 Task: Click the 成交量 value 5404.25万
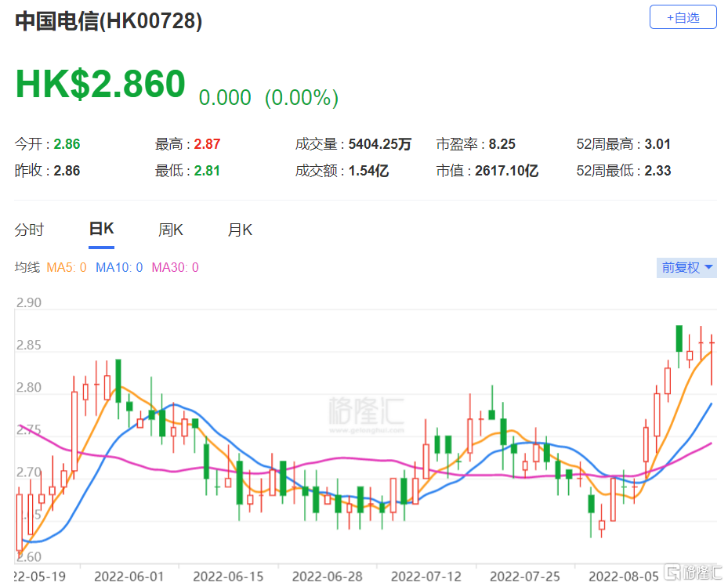point(380,144)
